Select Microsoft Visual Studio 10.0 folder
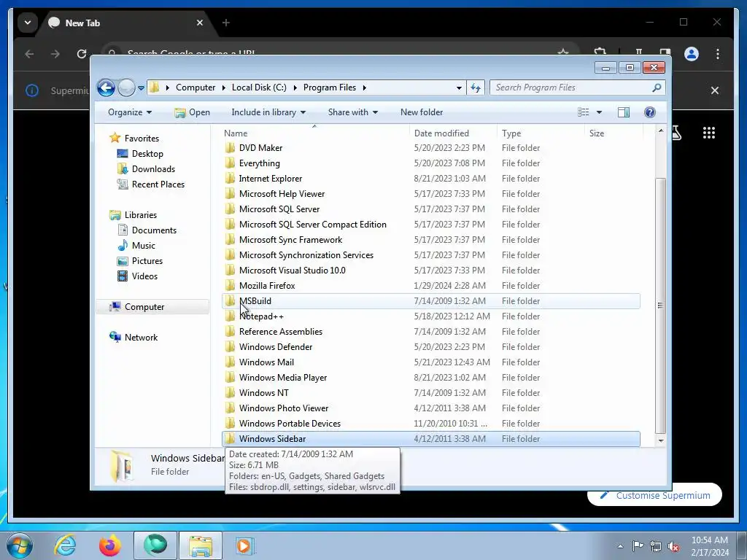Screen dimensions: 747x560 tap(430, 271)
